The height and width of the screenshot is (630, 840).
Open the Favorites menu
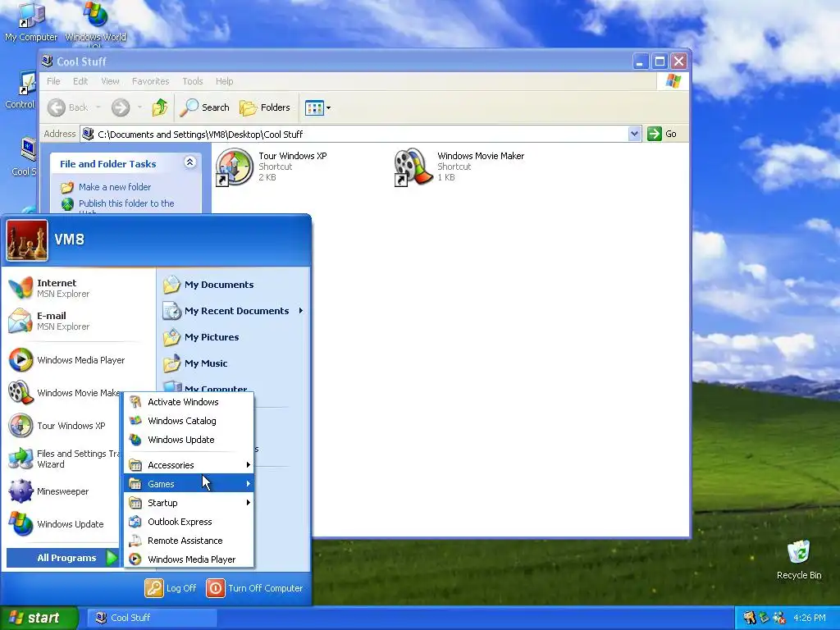tap(151, 81)
